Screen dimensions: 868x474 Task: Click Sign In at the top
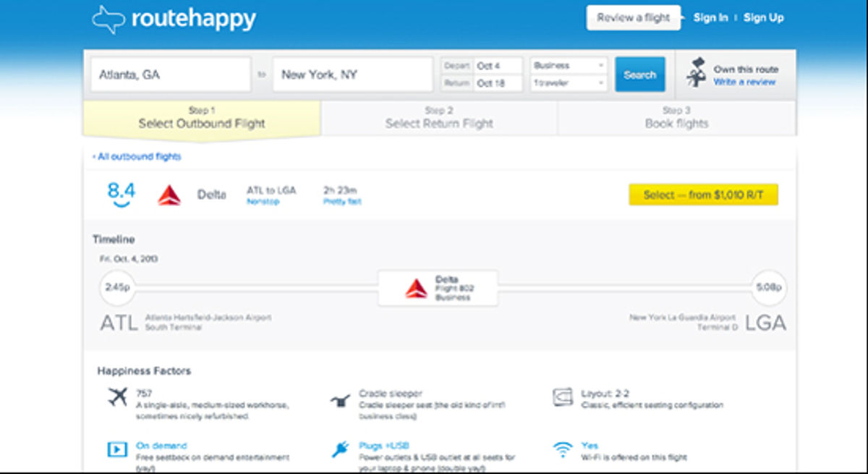click(x=710, y=17)
